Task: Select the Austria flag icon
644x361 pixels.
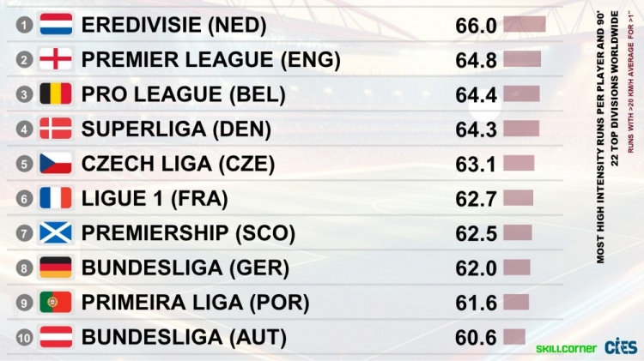Action: coord(56,336)
